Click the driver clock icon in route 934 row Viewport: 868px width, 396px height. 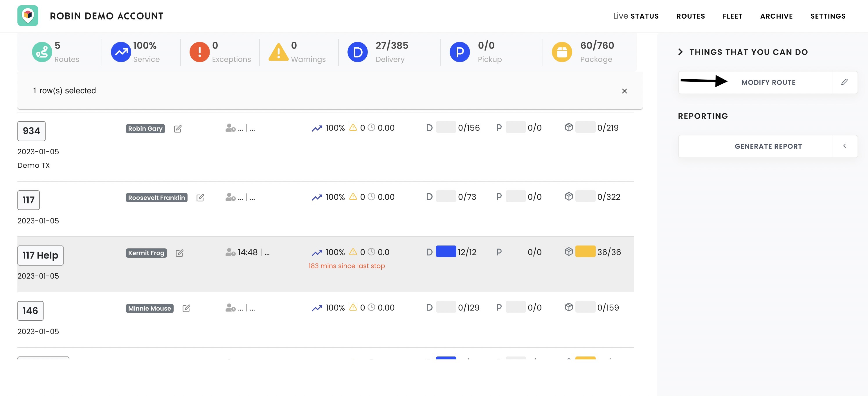[x=230, y=128]
